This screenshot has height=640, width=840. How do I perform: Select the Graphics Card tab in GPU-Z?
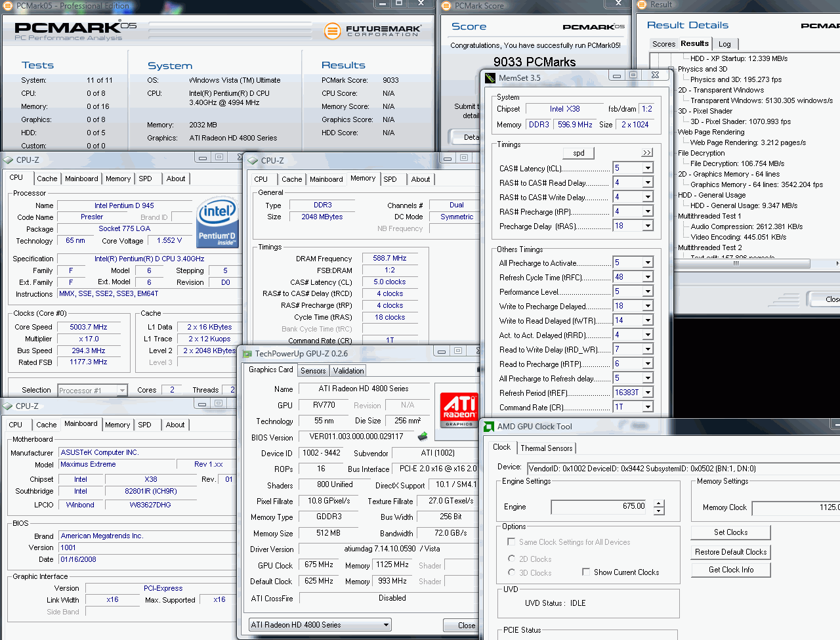point(271,370)
